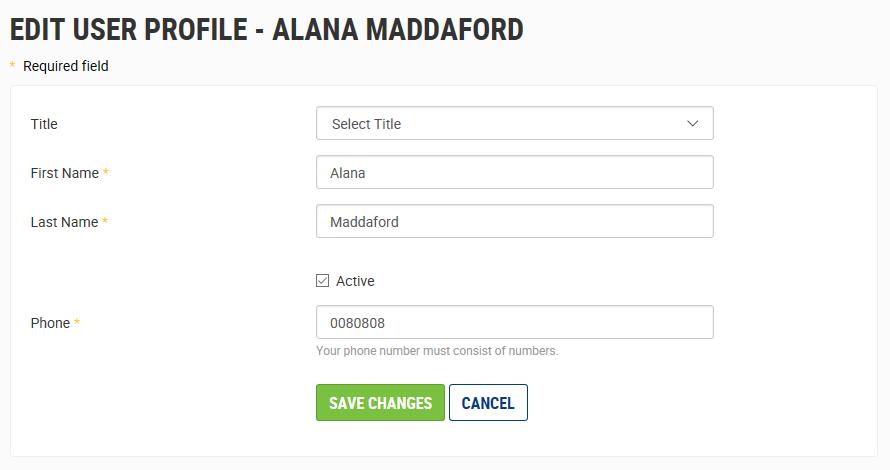Click the Phone field label
Viewport: 890px width, 470px height.
click(x=50, y=323)
